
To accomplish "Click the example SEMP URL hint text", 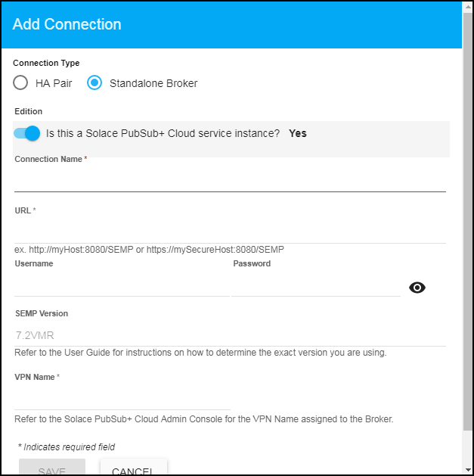I will (149, 250).
